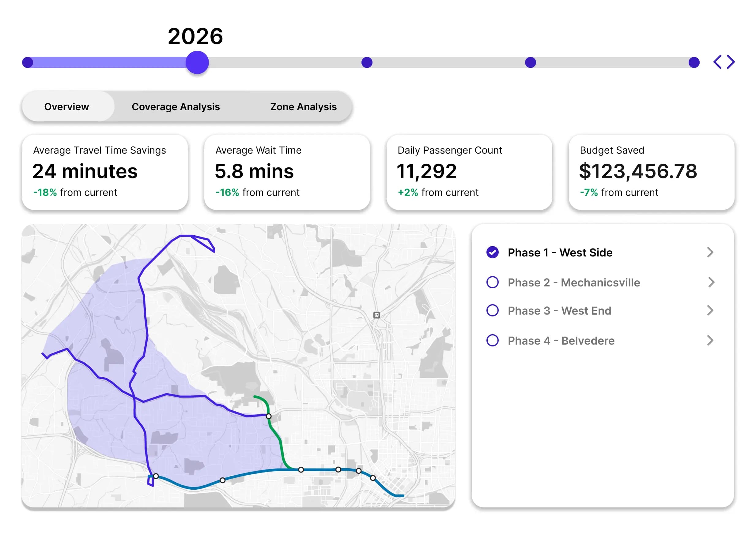Image resolution: width=756 pixels, height=538 pixels.
Task: Select the Phase 2 - Mechanicsville radio button
Action: coord(493,282)
